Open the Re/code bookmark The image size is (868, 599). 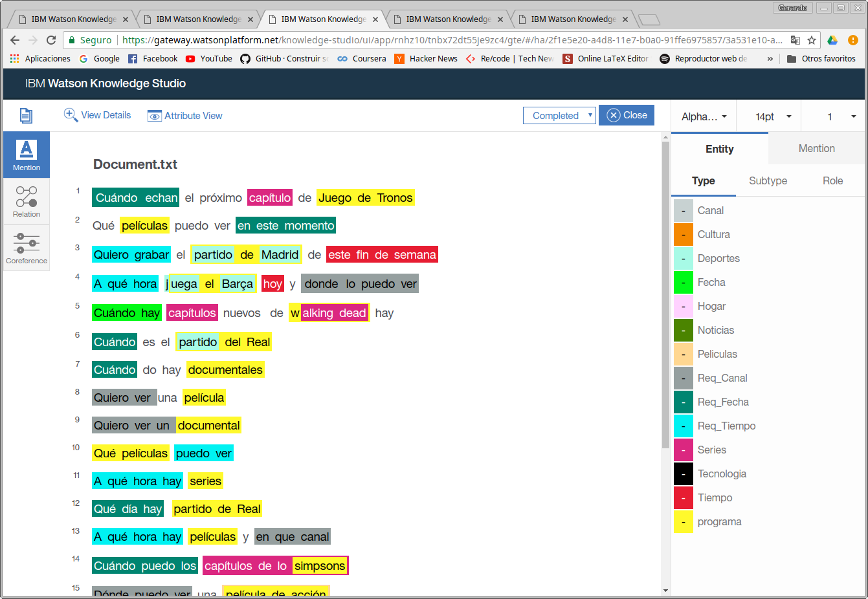click(x=510, y=58)
